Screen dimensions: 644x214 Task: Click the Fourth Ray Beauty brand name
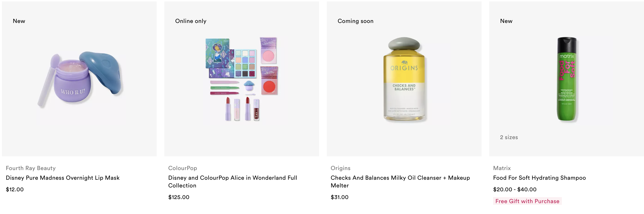[x=31, y=168]
